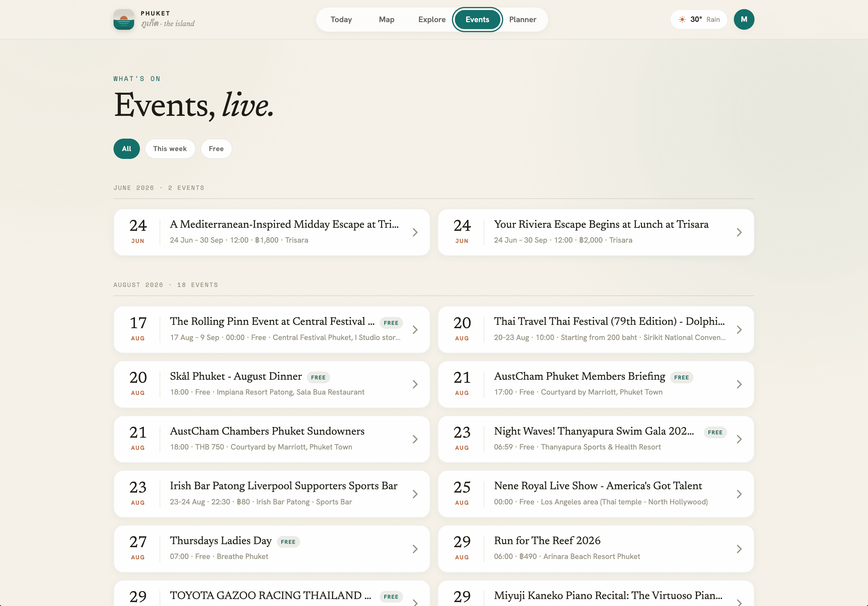Open Your Riviera Escape chevron arrow
This screenshot has width=868, height=606.
pyautogui.click(x=739, y=232)
